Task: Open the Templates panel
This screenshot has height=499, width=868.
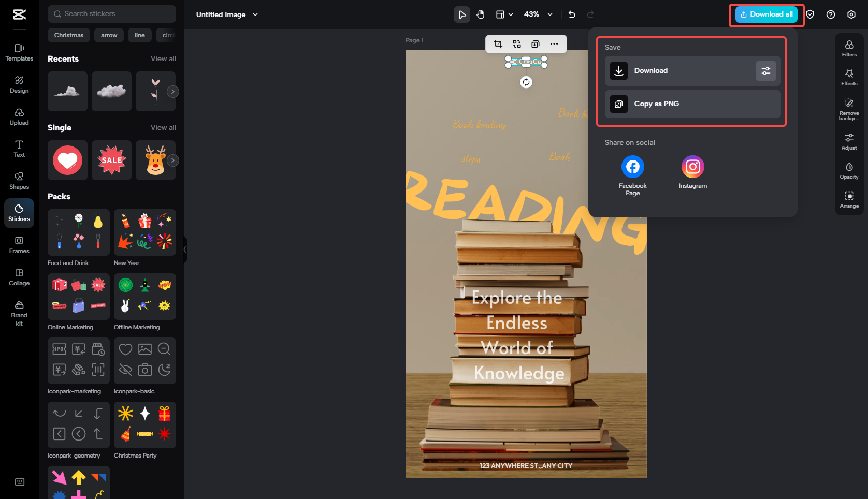Action: (x=19, y=52)
